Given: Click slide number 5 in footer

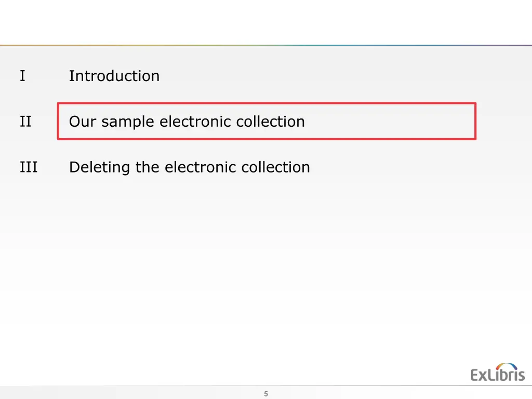Looking at the screenshot, I should [x=266, y=394].
